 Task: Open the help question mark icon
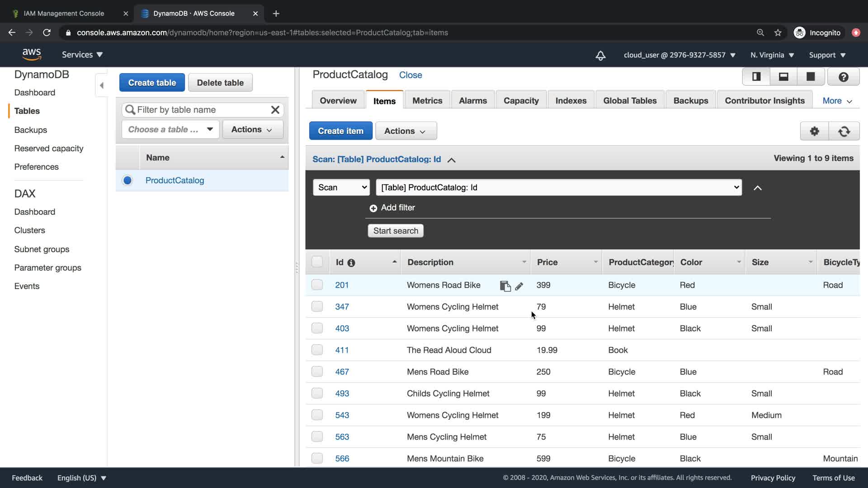point(843,77)
